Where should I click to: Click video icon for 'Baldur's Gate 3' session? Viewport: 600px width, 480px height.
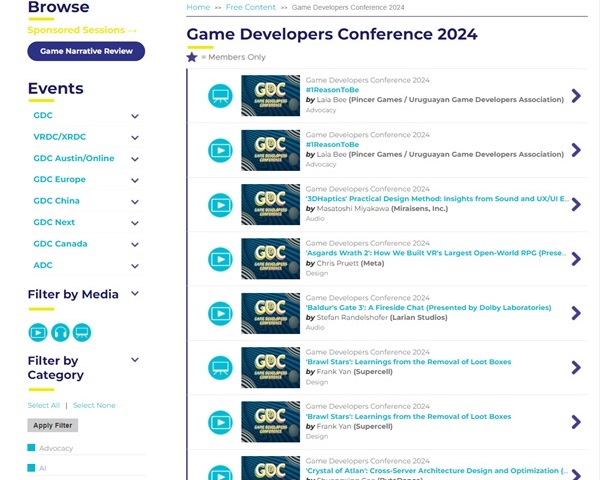(x=220, y=313)
